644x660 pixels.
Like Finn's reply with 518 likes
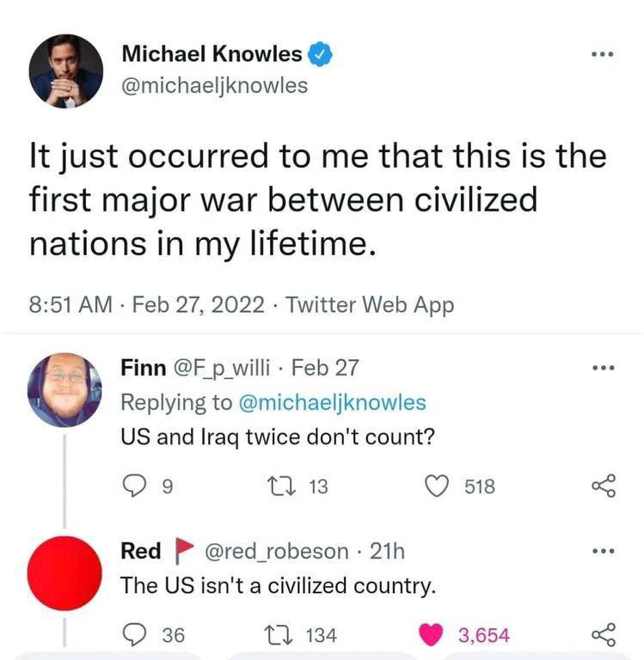tap(436, 486)
